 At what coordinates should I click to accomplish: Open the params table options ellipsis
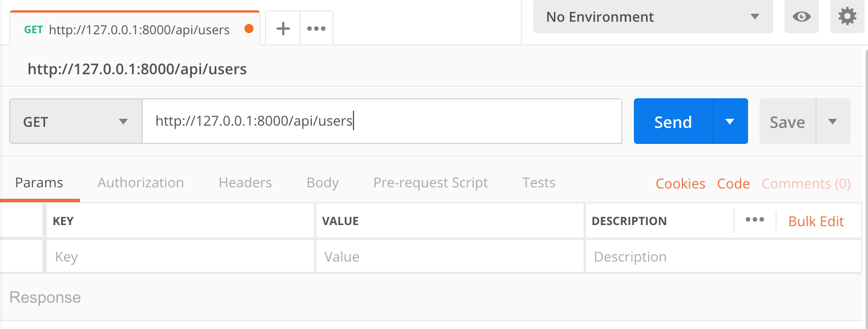pyautogui.click(x=755, y=220)
